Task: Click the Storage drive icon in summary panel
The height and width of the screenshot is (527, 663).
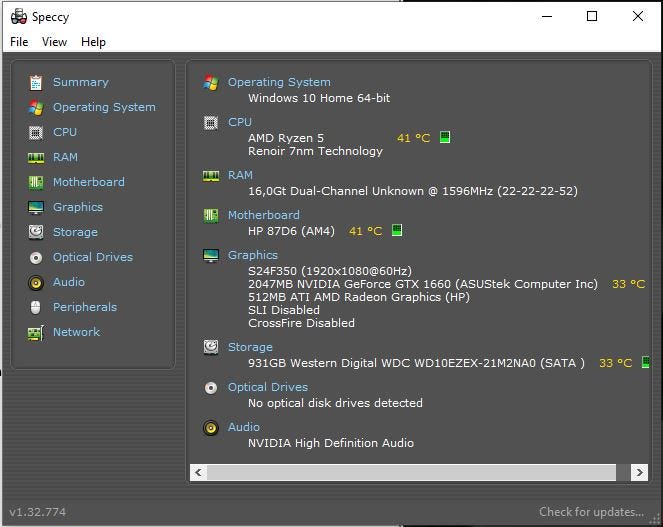Action: 211,347
